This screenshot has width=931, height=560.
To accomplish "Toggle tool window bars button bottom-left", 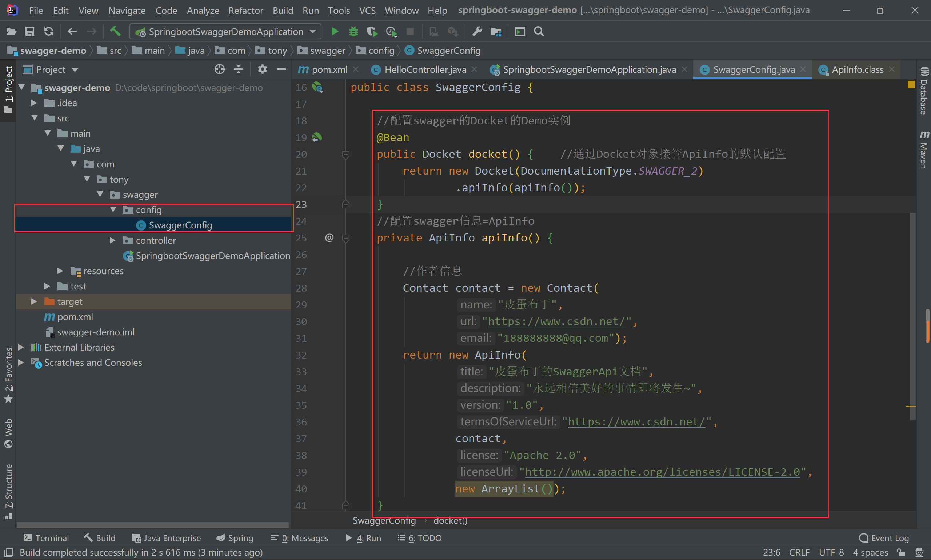I will [8, 552].
